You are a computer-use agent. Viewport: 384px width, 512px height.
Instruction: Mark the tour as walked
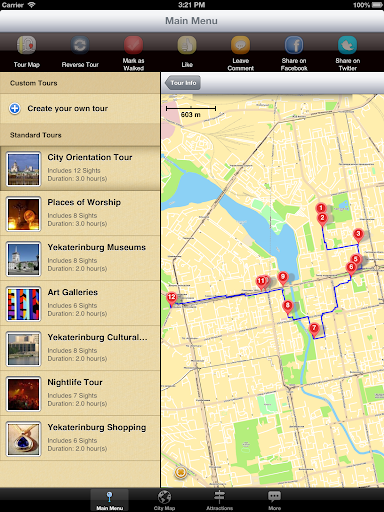(133, 45)
